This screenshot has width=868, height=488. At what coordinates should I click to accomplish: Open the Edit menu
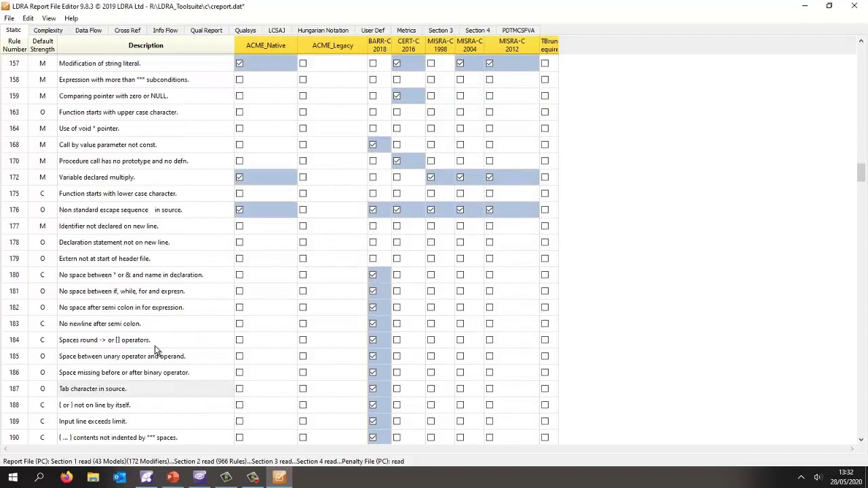[x=28, y=18]
